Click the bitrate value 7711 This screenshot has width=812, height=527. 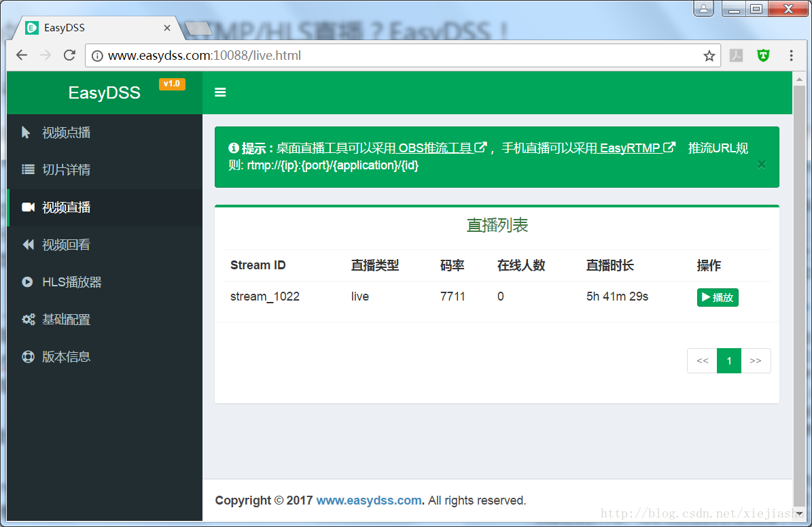453,296
